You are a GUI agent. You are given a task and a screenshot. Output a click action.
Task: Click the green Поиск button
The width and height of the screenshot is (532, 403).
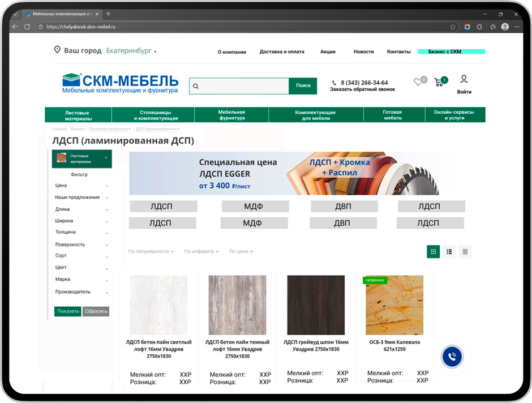(303, 85)
